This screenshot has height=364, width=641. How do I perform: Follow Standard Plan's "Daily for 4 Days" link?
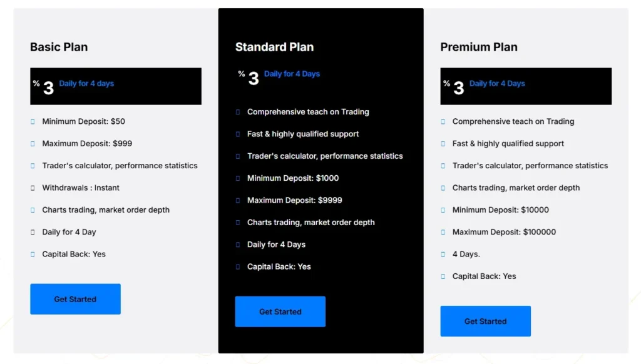point(292,74)
